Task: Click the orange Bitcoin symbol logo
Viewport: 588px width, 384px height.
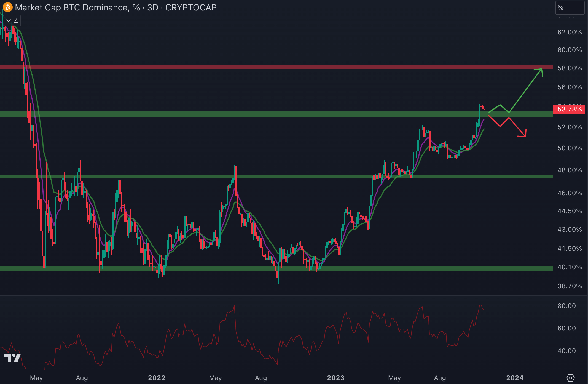Action: tap(7, 7)
